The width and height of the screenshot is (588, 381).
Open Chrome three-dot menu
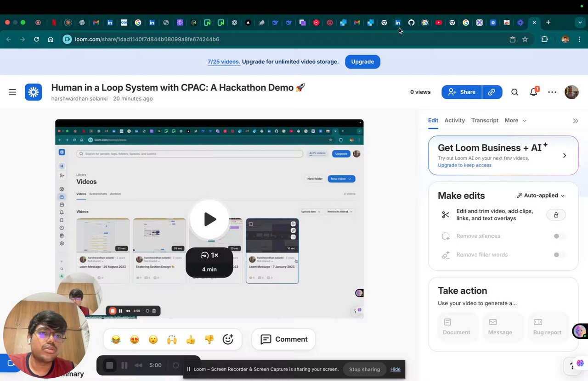[x=579, y=39]
